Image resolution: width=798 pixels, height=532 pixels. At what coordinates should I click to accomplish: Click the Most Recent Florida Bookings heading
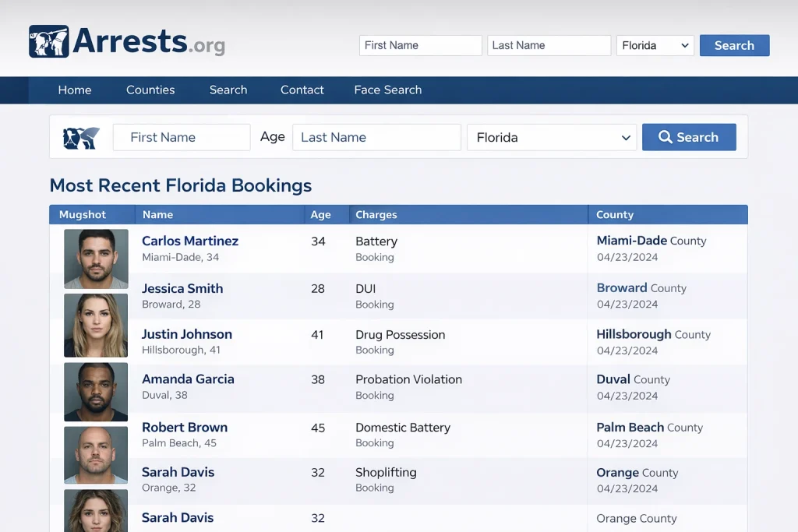click(181, 185)
